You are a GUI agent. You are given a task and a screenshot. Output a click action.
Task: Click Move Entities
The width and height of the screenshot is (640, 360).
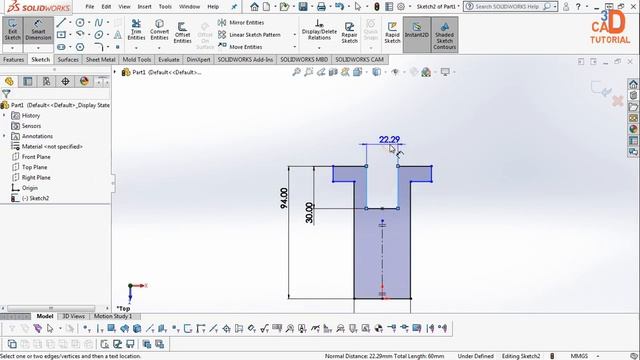[x=240, y=47]
